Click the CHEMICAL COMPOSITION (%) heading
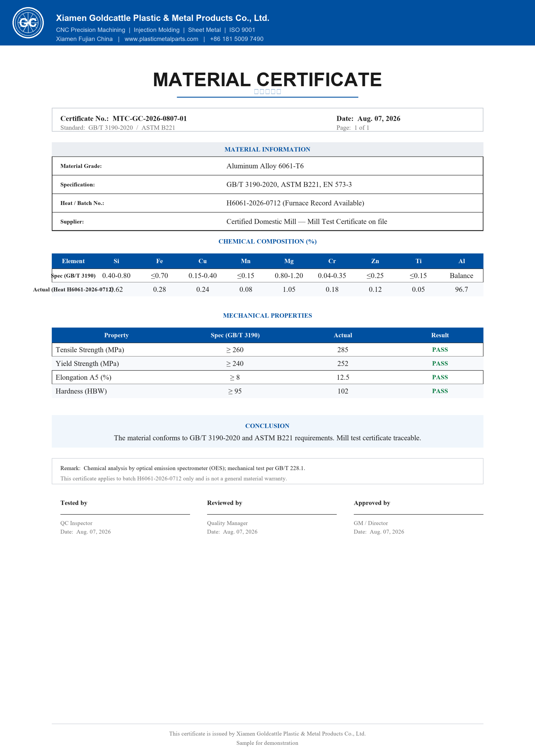535x756 pixels. tap(267, 241)
